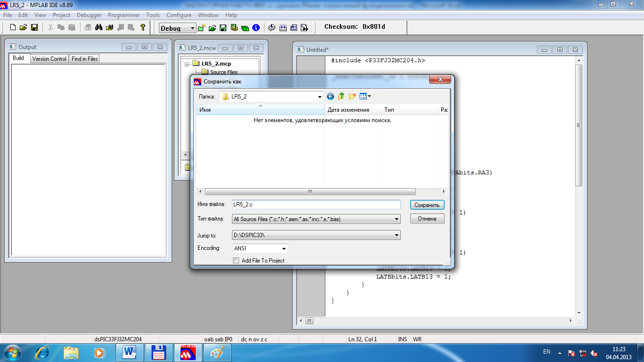Viewport: 644px width, 362px height.
Task: Open the Project menu
Action: click(61, 15)
